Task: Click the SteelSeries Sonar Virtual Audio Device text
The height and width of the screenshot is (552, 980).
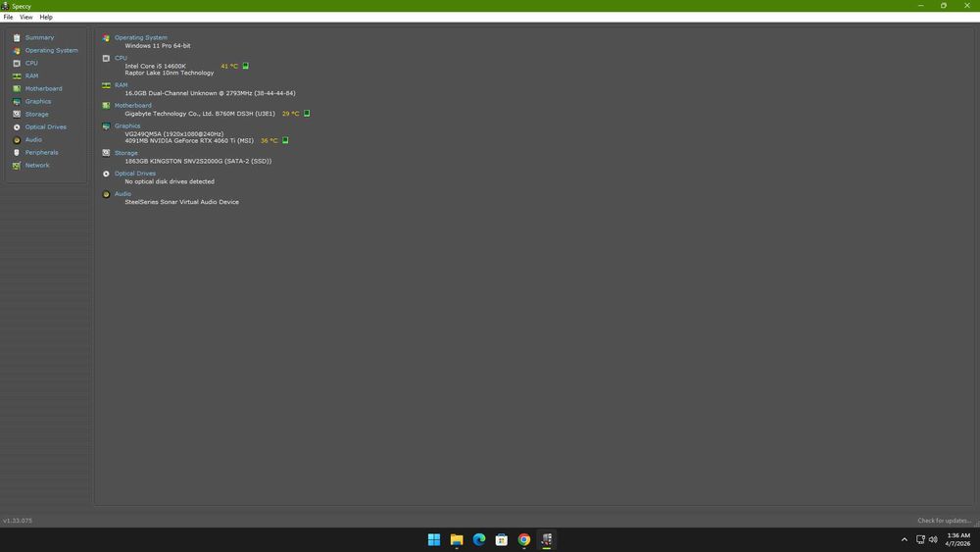Action: (x=182, y=202)
